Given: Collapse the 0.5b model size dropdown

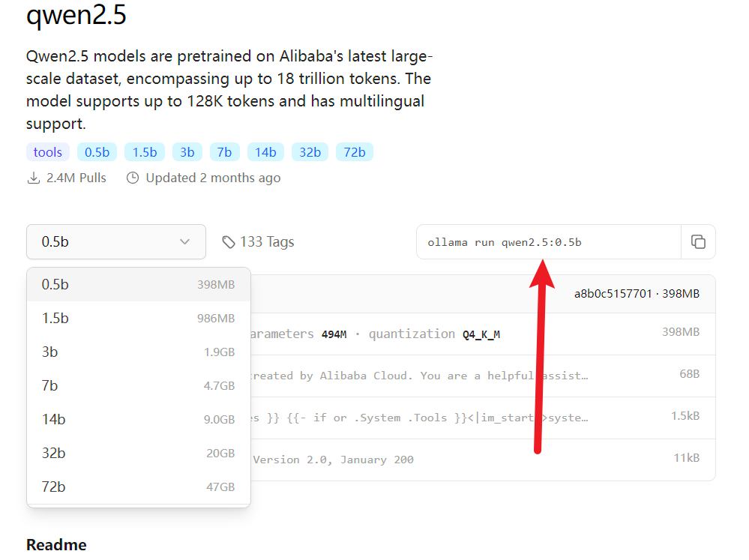Looking at the screenshot, I should click(116, 242).
